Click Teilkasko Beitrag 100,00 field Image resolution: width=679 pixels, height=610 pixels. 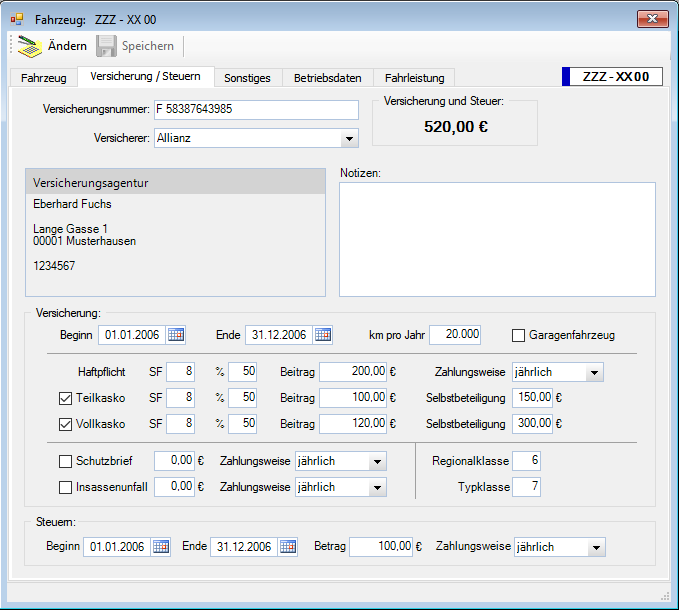point(353,398)
